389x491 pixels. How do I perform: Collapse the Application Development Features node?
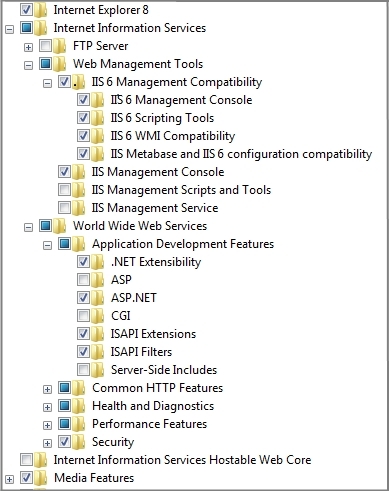tap(48, 245)
